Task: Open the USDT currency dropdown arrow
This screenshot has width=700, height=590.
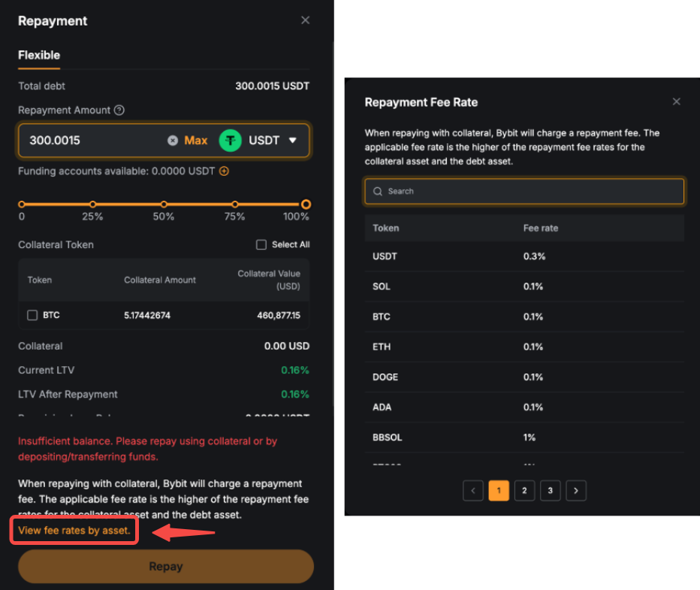Action: [293, 141]
